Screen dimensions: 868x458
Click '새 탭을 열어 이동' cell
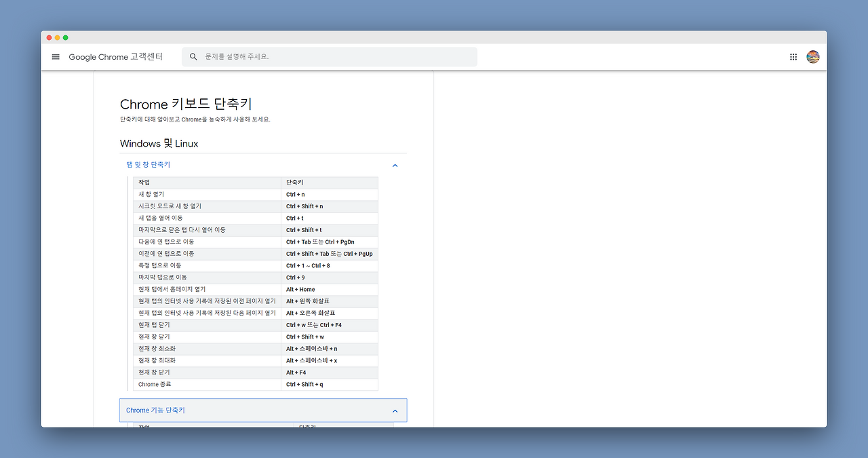pos(208,218)
